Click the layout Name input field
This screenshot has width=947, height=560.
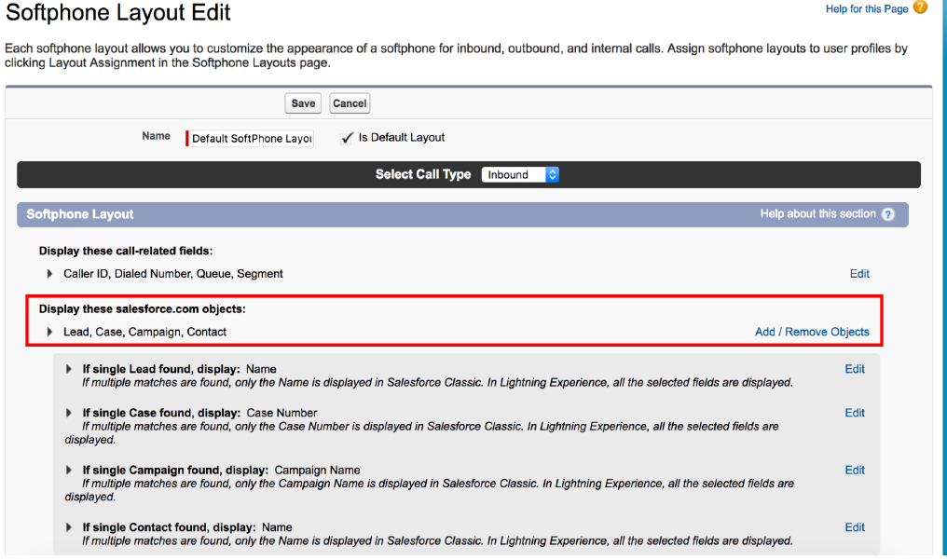[x=251, y=138]
